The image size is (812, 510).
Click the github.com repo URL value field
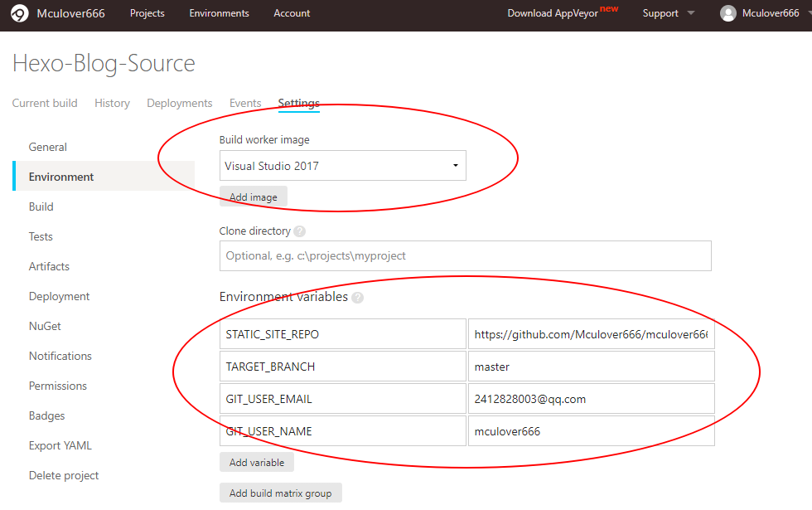pyautogui.click(x=592, y=334)
